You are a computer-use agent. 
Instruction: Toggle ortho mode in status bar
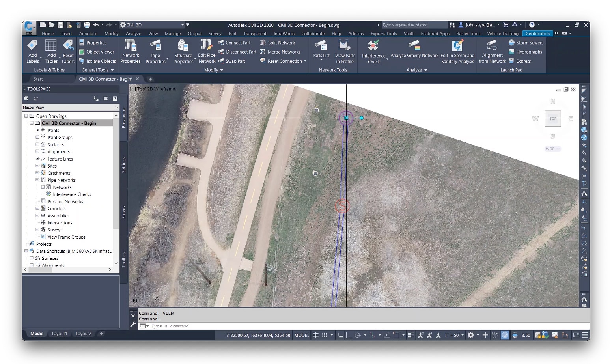click(x=349, y=335)
